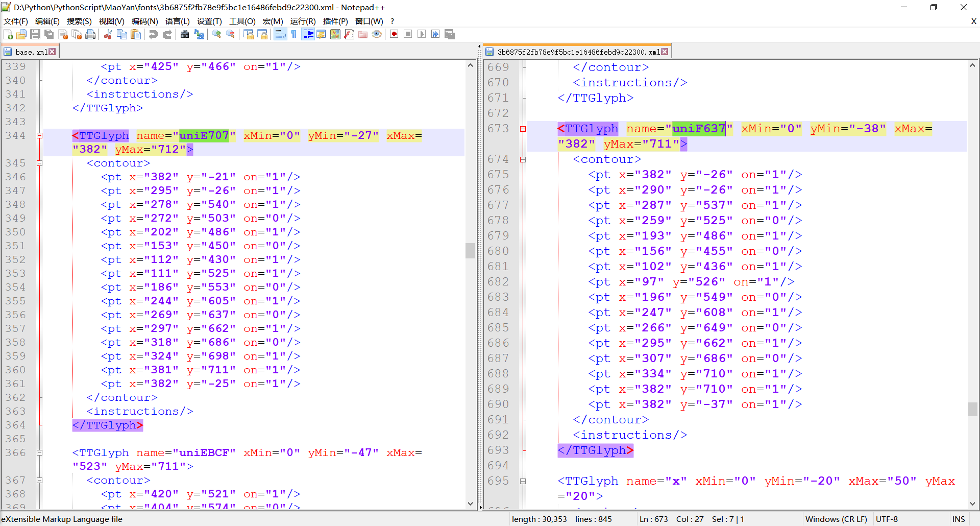Toggle file monitoring eye icon

pyautogui.click(x=377, y=35)
